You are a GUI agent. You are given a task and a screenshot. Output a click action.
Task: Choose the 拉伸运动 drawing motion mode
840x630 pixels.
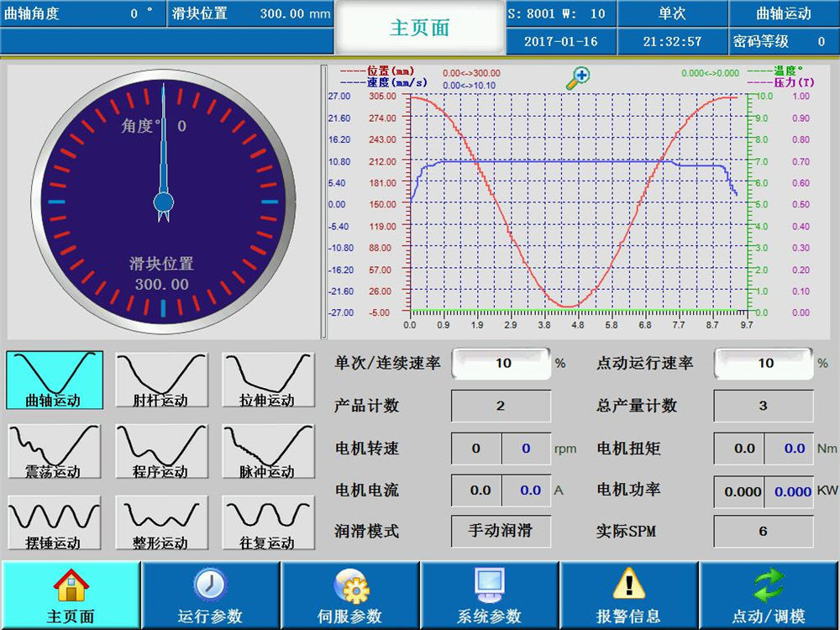(x=268, y=380)
